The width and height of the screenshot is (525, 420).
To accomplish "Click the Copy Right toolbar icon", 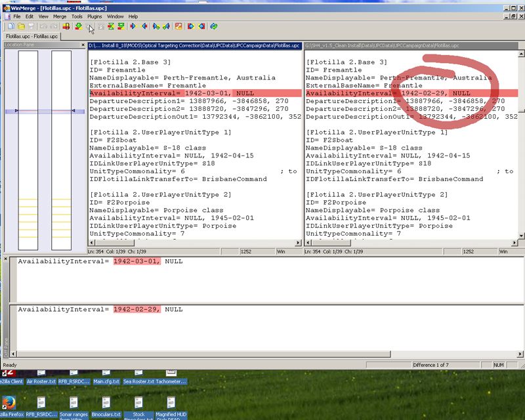I will point(133,26).
